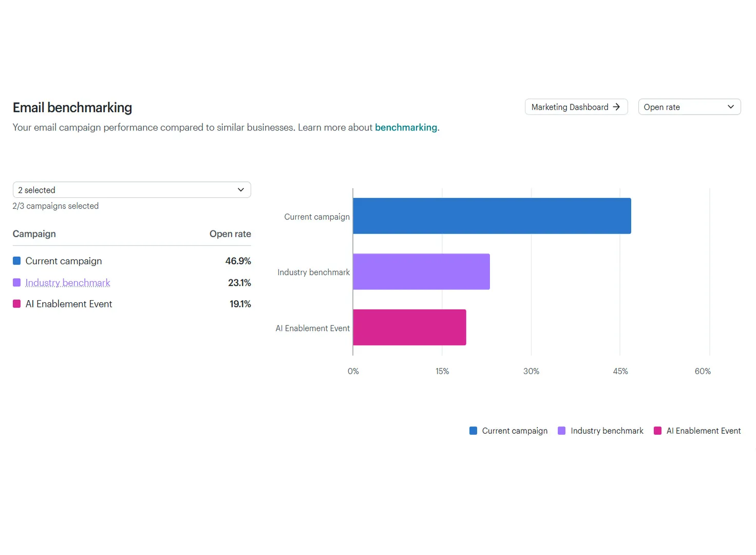Viewport: 756px width, 555px height.
Task: Select the blue Current campaign bar
Action: click(x=492, y=216)
